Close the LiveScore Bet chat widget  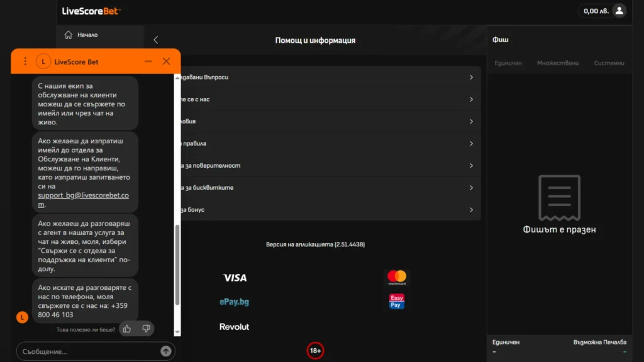[x=166, y=62]
